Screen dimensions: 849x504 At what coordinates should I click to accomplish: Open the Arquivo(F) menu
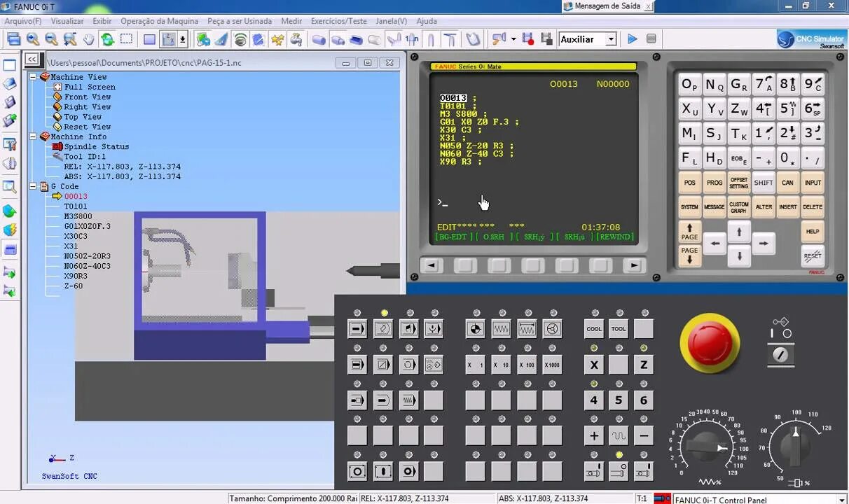pyautogui.click(x=23, y=21)
